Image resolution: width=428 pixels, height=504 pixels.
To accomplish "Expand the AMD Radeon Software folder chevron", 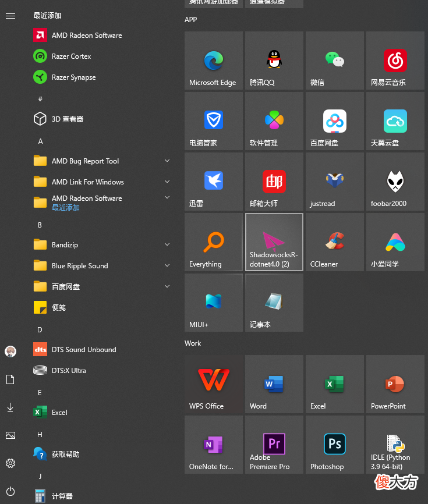I will pyautogui.click(x=167, y=197).
